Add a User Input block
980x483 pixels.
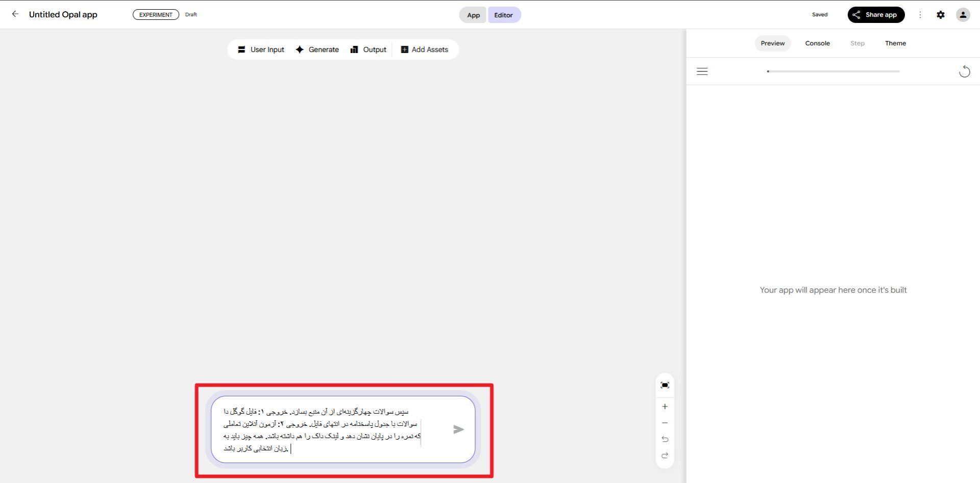coord(261,49)
